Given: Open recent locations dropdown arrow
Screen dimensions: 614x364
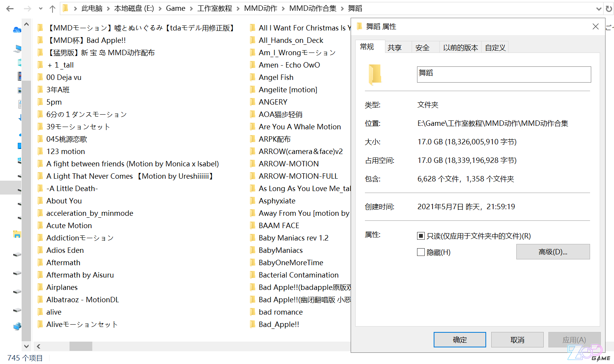Looking at the screenshot, I should (41, 8).
